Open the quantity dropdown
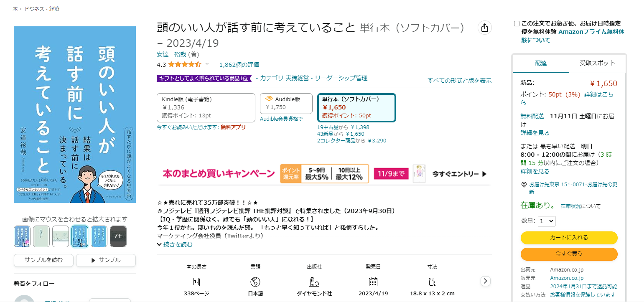The image size is (644, 302). [546, 221]
